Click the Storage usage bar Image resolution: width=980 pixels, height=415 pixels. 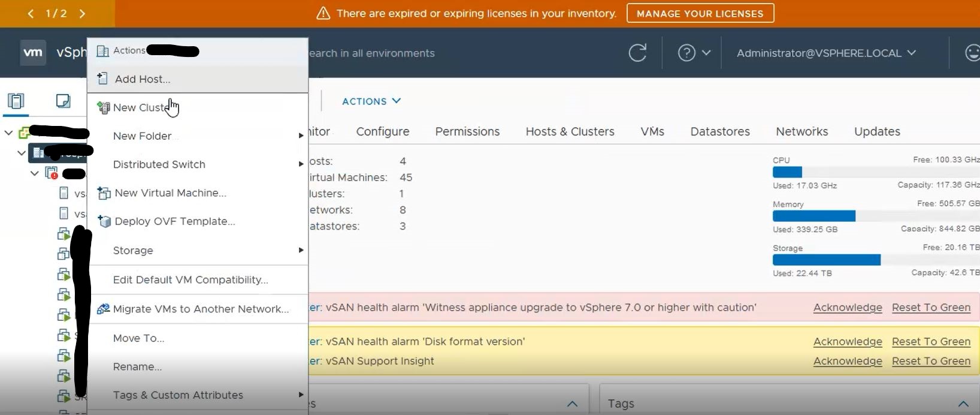(876, 260)
